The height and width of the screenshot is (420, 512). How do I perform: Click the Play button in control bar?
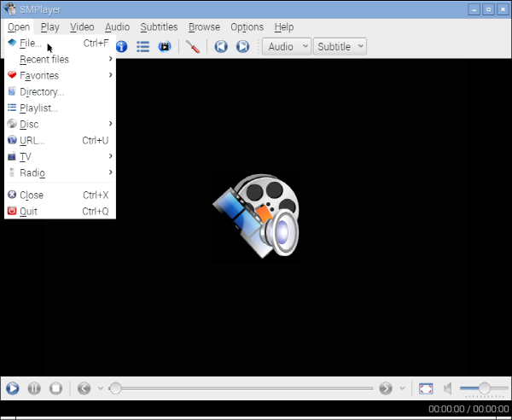pos(13,388)
